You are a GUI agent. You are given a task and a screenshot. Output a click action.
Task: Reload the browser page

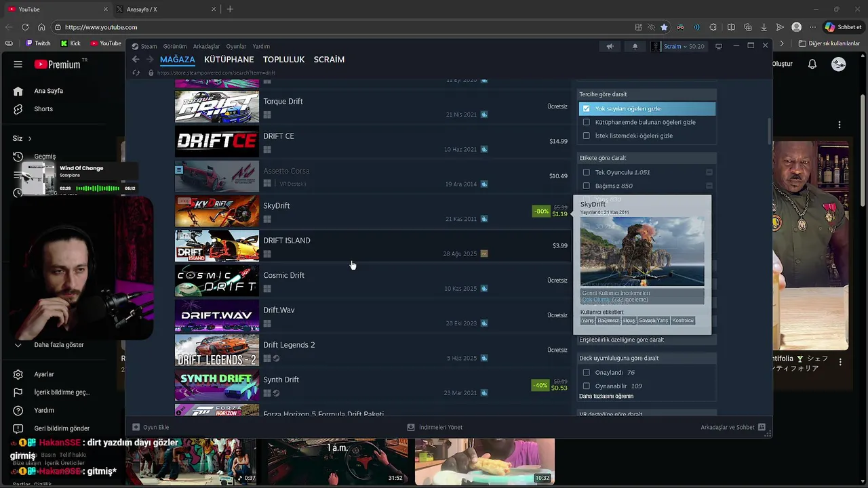click(x=25, y=27)
